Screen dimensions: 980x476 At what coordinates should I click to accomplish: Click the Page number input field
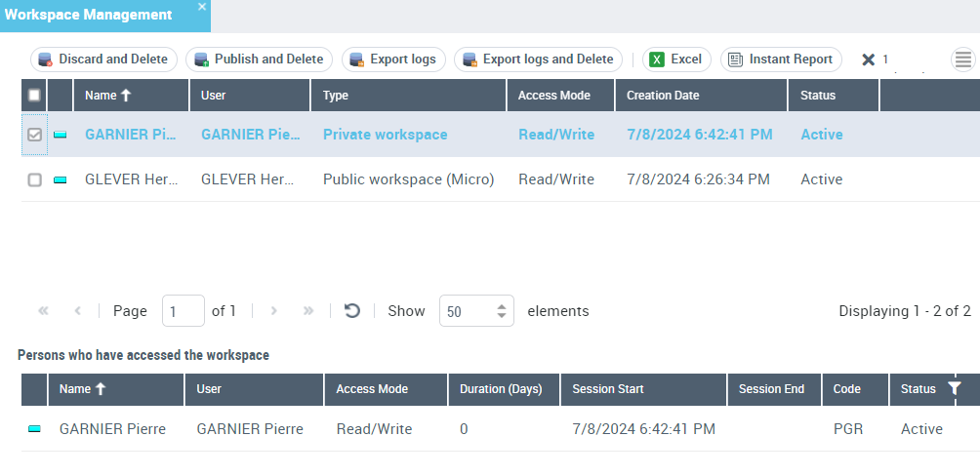[x=183, y=311]
